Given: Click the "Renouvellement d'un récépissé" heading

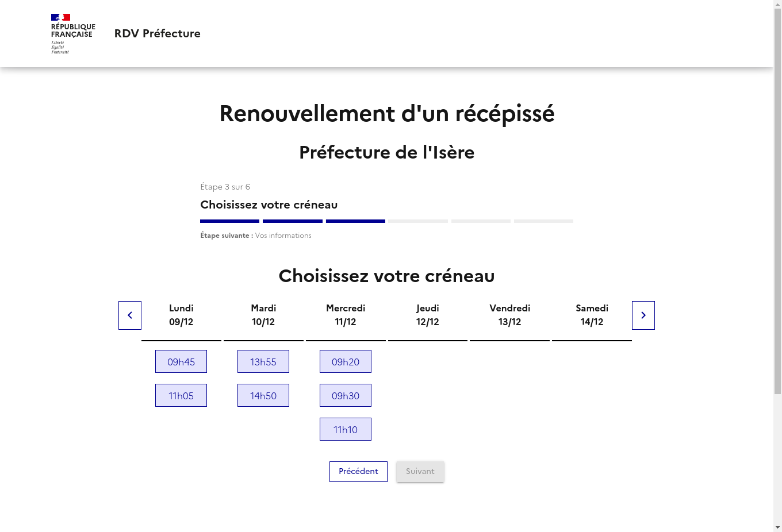Looking at the screenshot, I should pos(386,114).
